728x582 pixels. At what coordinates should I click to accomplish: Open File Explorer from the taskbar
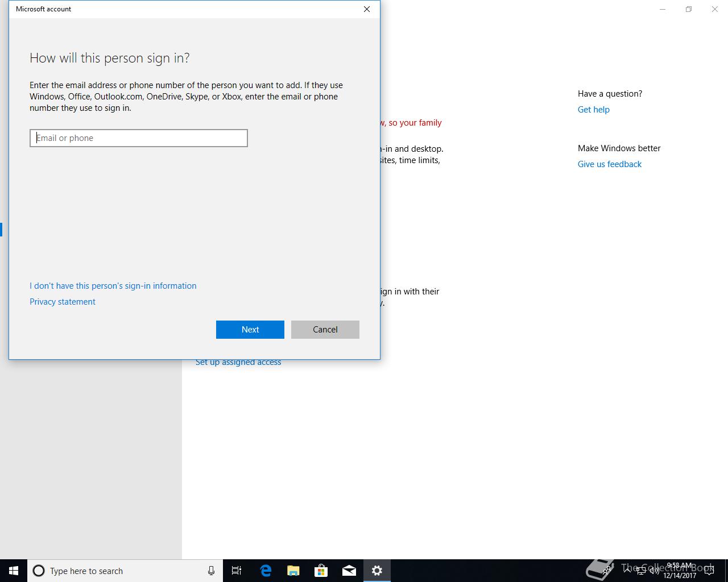tap(293, 571)
